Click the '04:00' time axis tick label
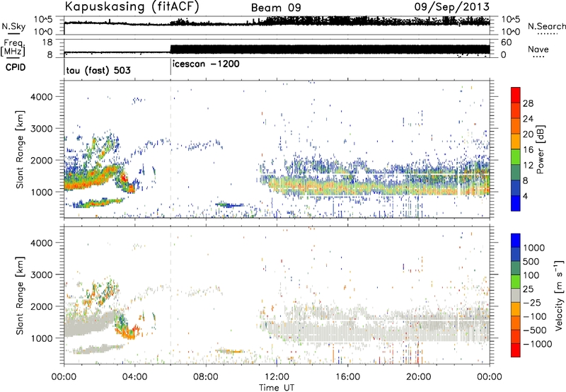 coord(135,377)
